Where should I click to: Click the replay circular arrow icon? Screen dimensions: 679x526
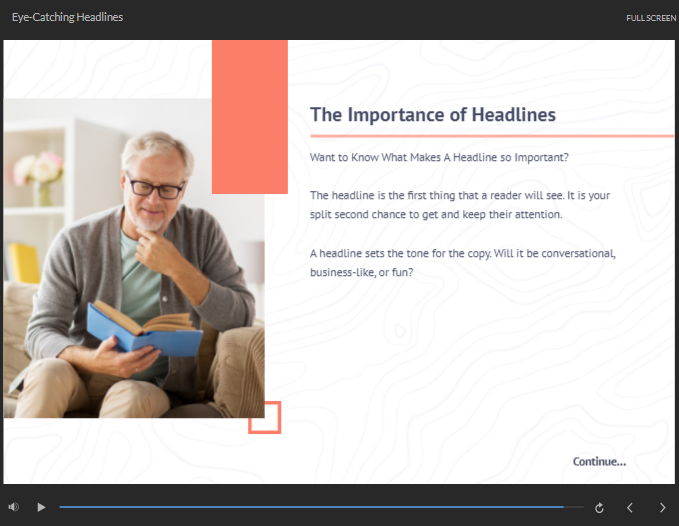pyautogui.click(x=599, y=507)
